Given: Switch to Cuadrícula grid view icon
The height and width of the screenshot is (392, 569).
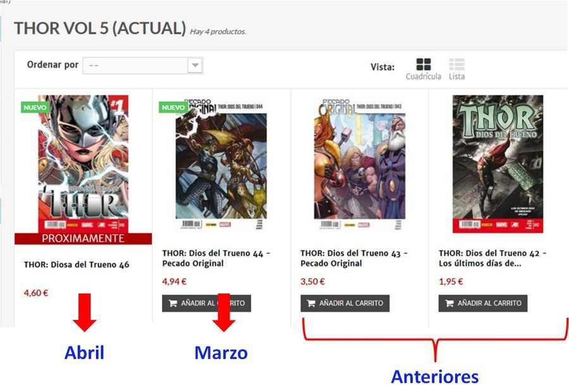Looking at the screenshot, I should 424,64.
